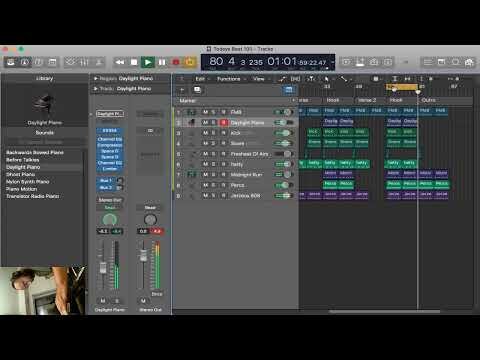The height and width of the screenshot is (360, 480).
Task: Click the Sounds category header in Library
Action: point(44,133)
